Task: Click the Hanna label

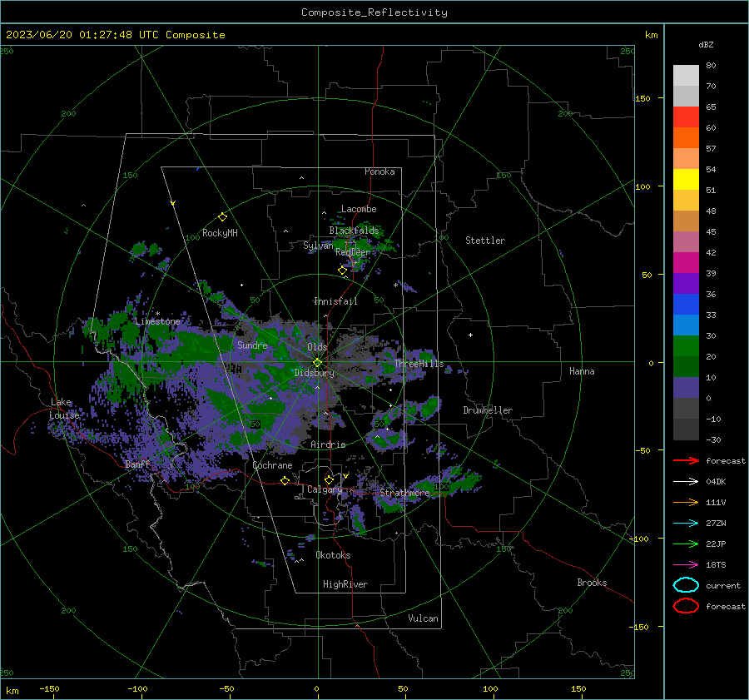Action: (x=582, y=371)
